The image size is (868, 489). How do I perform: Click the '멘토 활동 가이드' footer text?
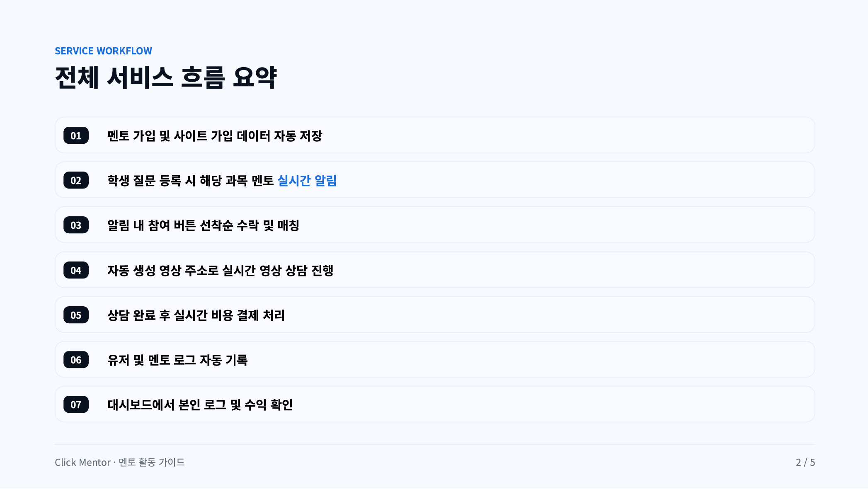152,462
